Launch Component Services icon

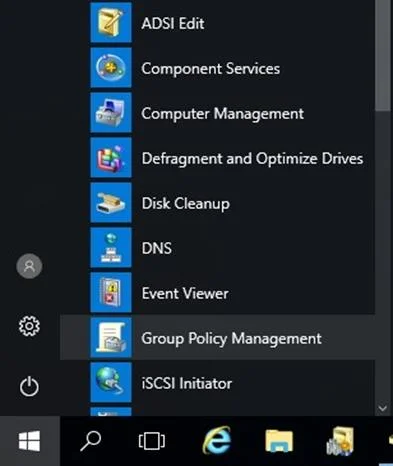(x=111, y=68)
